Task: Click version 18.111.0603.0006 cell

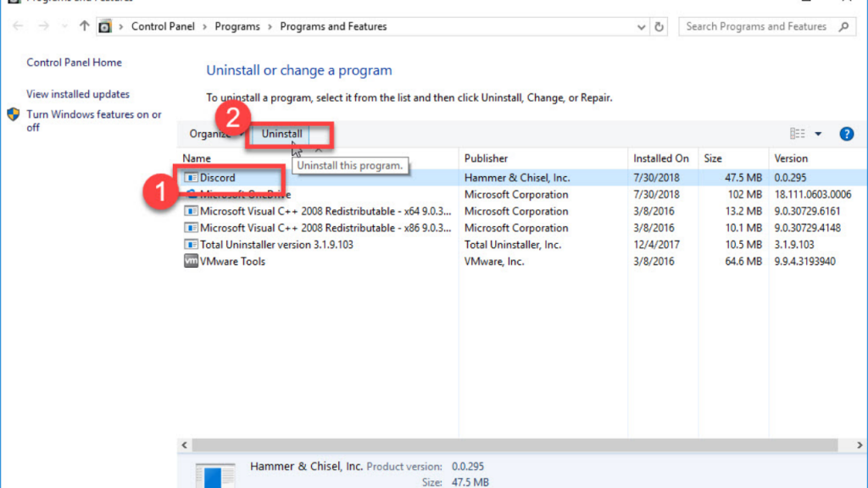Action: pos(813,194)
